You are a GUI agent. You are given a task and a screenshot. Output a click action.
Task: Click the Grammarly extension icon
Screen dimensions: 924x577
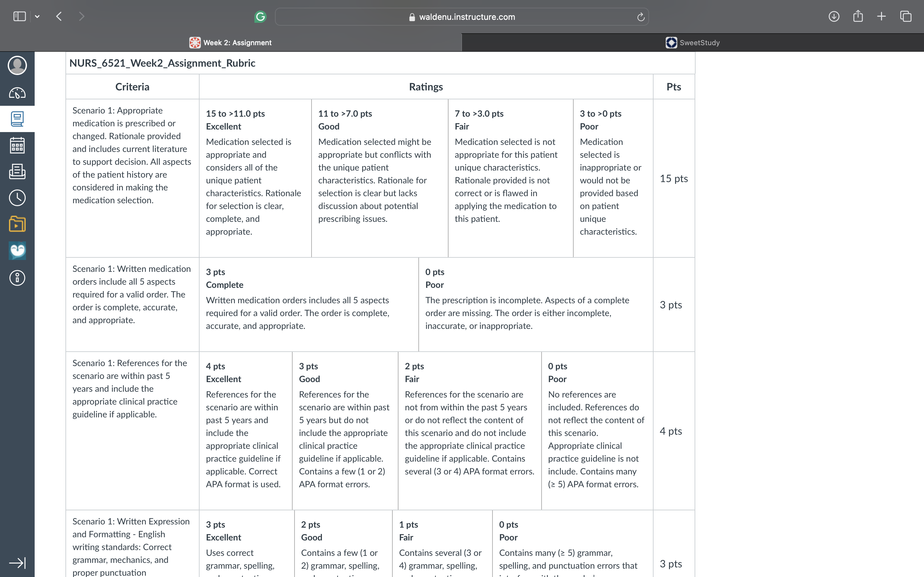261,17
